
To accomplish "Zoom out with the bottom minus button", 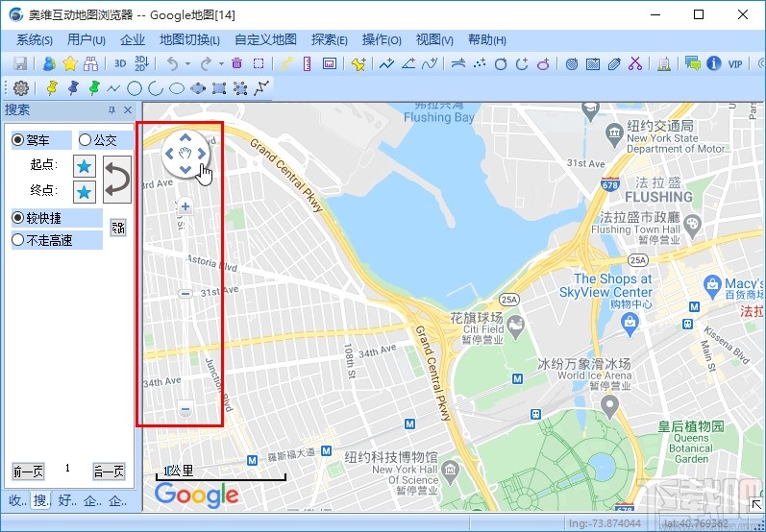I will pyautogui.click(x=185, y=408).
